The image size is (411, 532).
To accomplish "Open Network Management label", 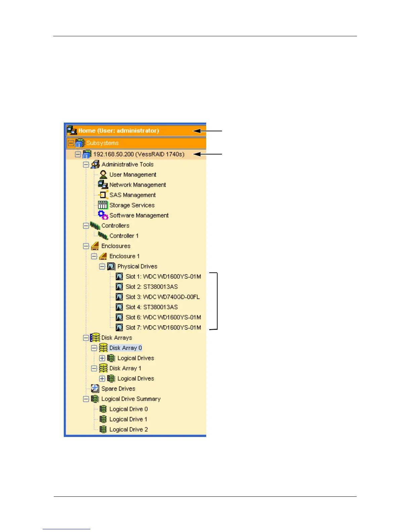I will click(x=138, y=185).
